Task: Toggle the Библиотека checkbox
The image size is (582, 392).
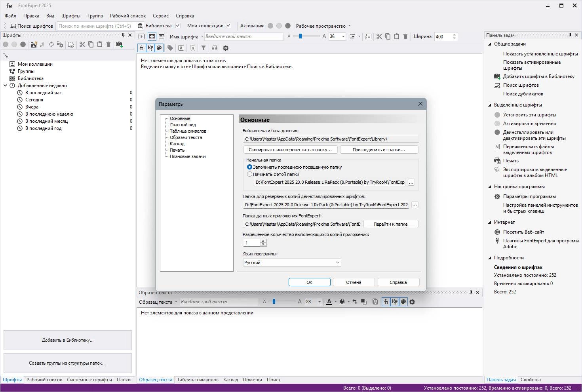Action: click(178, 26)
